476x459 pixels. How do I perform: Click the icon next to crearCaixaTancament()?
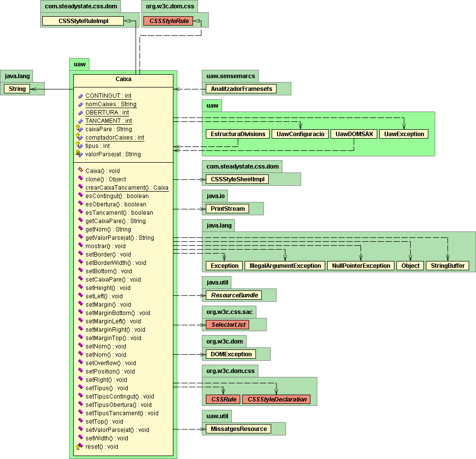tap(81, 188)
